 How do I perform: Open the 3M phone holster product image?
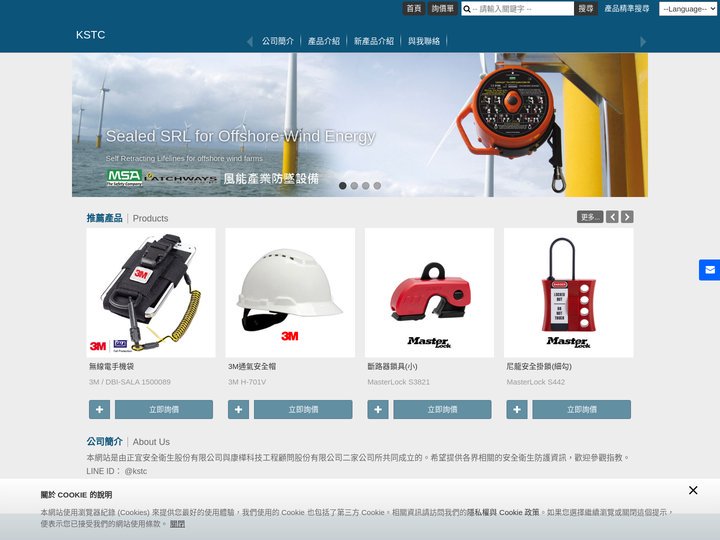151,292
